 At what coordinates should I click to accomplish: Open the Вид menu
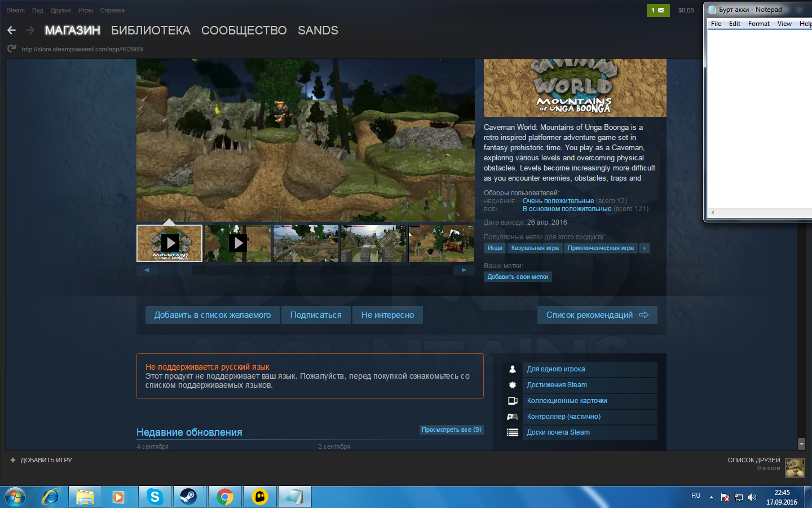point(38,10)
